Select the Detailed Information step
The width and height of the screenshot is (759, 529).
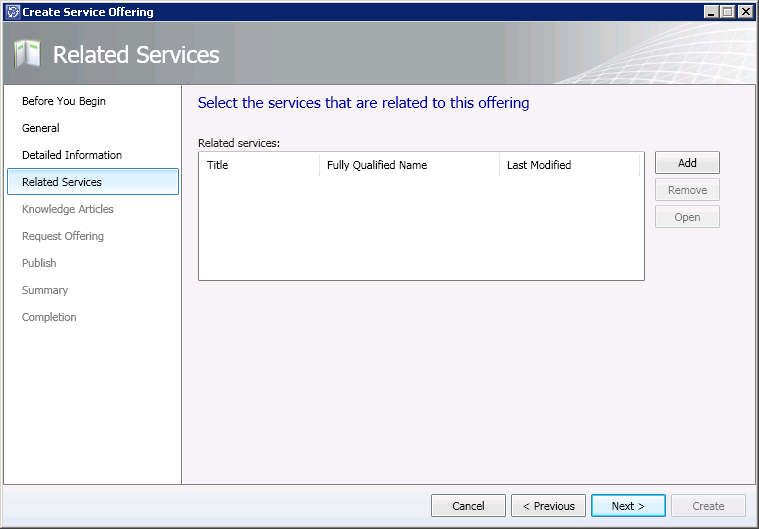pyautogui.click(x=72, y=155)
